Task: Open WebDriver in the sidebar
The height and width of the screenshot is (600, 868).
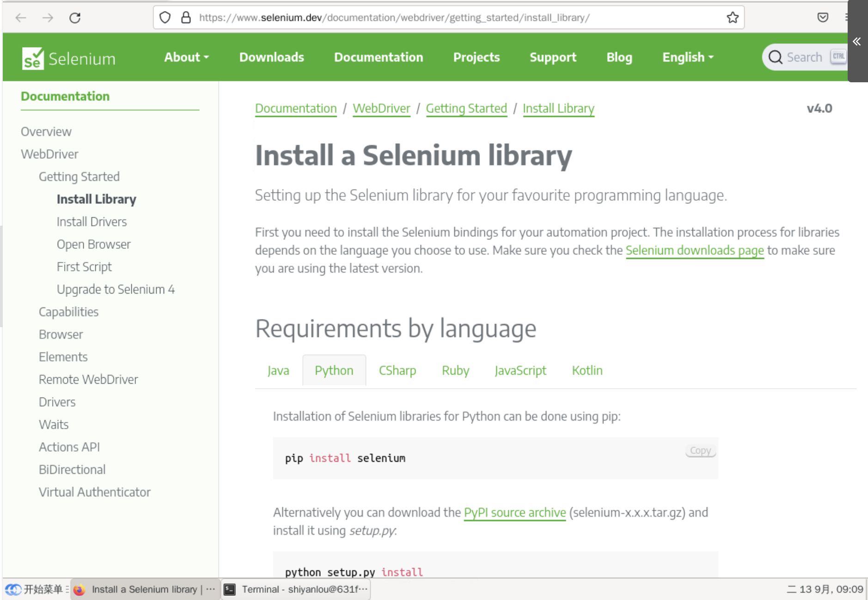Action: click(49, 154)
